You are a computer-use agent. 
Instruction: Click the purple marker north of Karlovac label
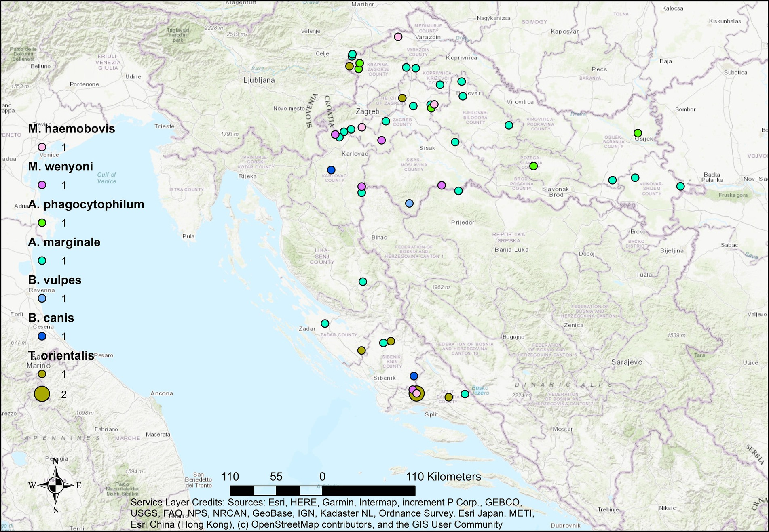coord(381,140)
